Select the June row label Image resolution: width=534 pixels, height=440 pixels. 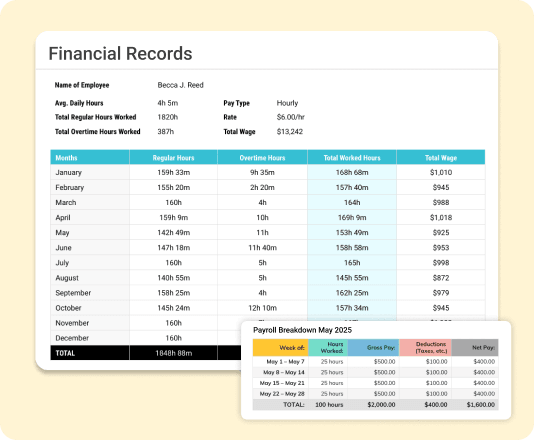[63, 248]
